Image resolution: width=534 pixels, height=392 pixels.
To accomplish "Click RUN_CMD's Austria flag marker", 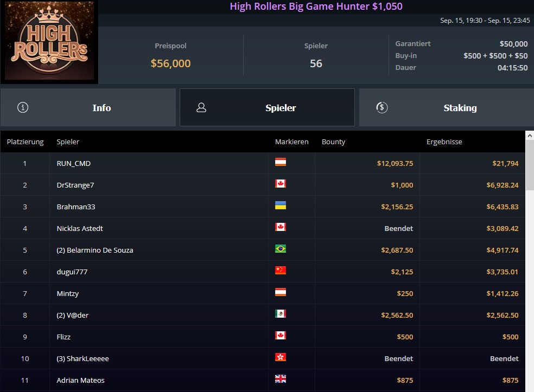I will coord(281,162).
